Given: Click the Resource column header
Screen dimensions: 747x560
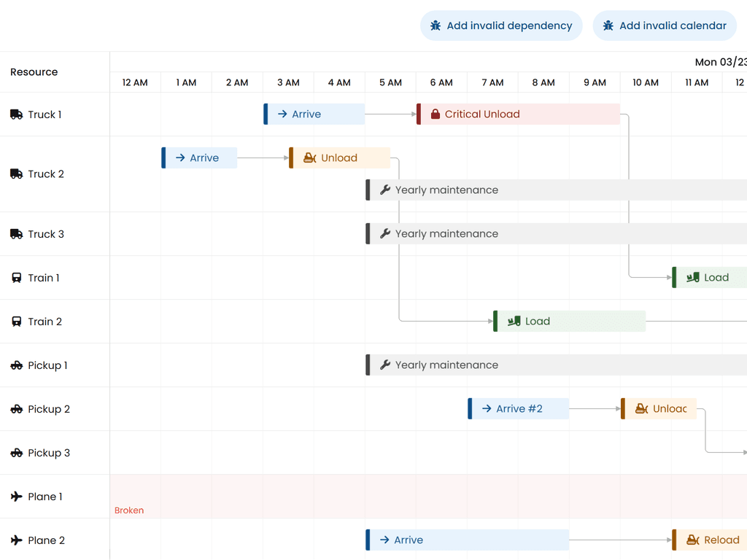Looking at the screenshot, I should point(34,71).
